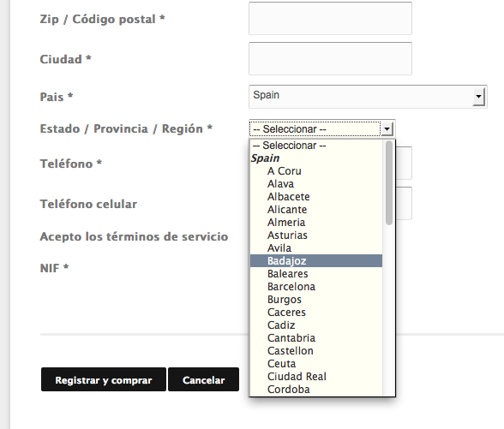The height and width of the screenshot is (429, 504).
Task: Click the Registrar y comprar button
Action: [x=104, y=379]
